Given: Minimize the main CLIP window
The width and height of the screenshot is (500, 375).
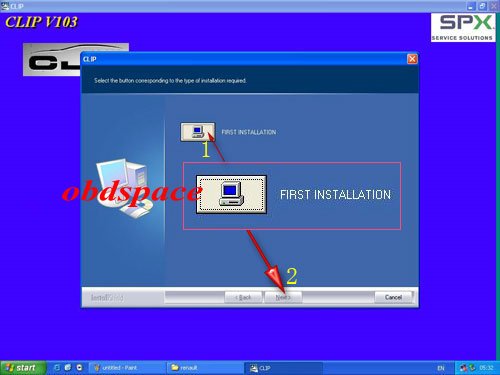Looking at the screenshot, I should 471,6.
